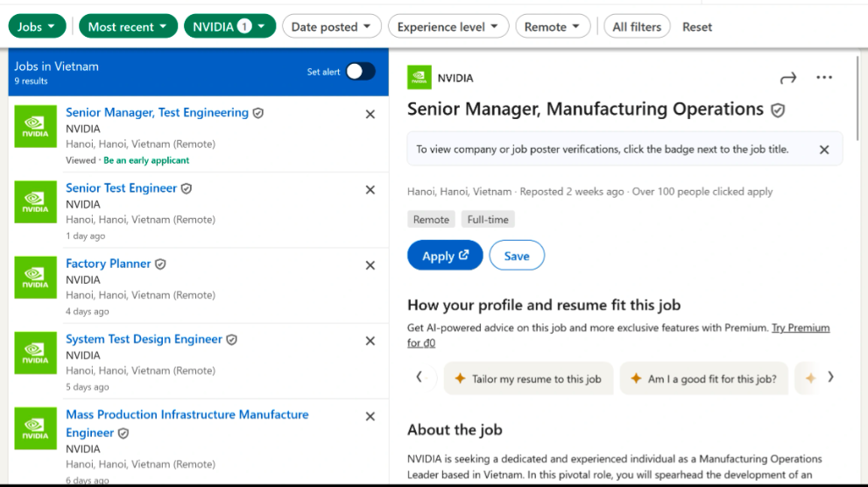This screenshot has height=487, width=868.
Task: Dismiss the Factory Planner job listing
Action: point(370,265)
